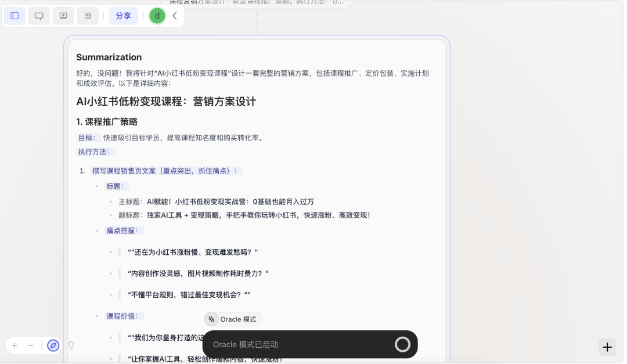Zoom out with the minus icon
The width and height of the screenshot is (627, 364).
pos(30,345)
